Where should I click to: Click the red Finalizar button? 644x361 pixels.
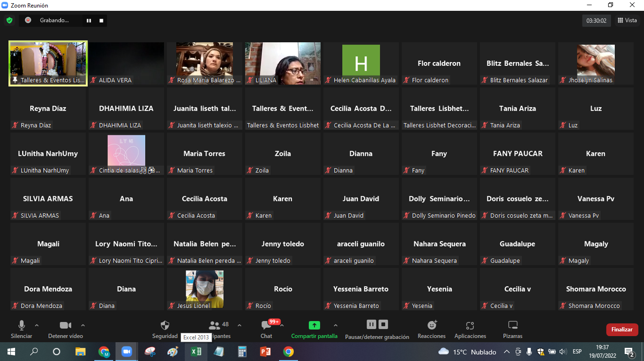pyautogui.click(x=621, y=330)
